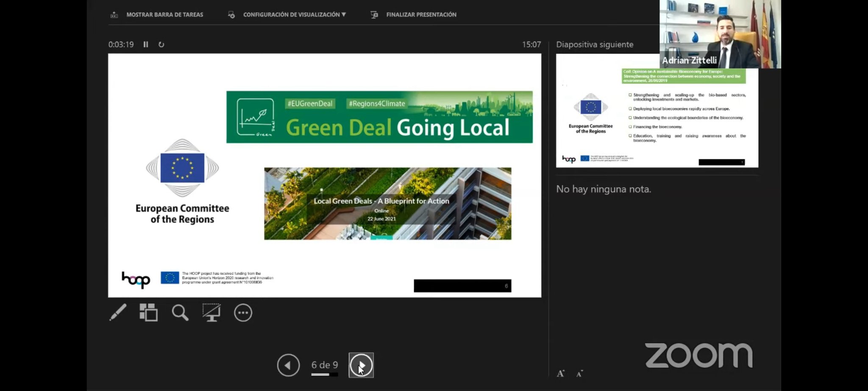
Task: Toggle black screen presentation mode
Action: [x=211, y=313]
